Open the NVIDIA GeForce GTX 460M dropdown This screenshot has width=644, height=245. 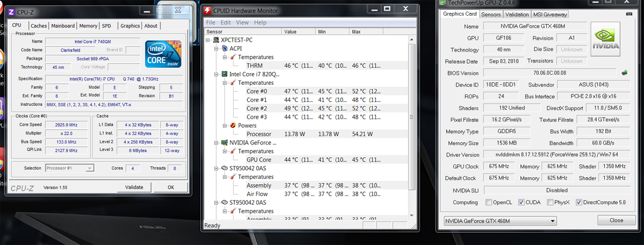[500, 221]
